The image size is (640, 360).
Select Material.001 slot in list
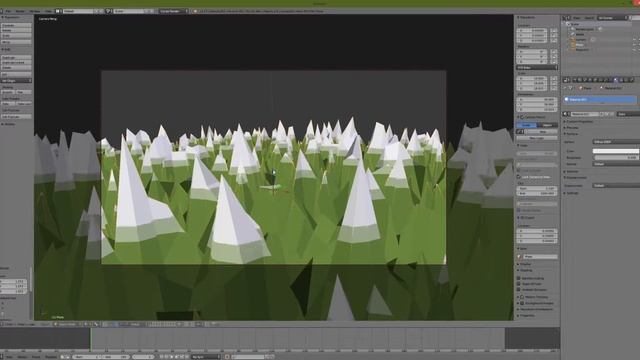(600, 99)
